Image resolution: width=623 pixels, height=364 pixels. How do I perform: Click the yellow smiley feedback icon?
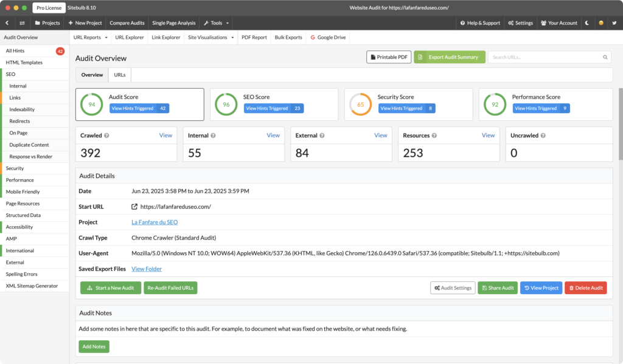tap(600, 23)
